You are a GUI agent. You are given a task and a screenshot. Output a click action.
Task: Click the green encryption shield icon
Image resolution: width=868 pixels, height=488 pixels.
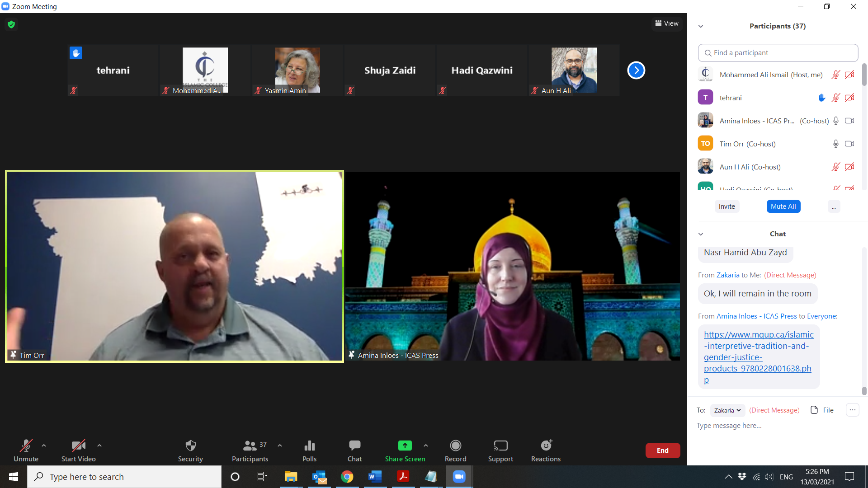(11, 24)
